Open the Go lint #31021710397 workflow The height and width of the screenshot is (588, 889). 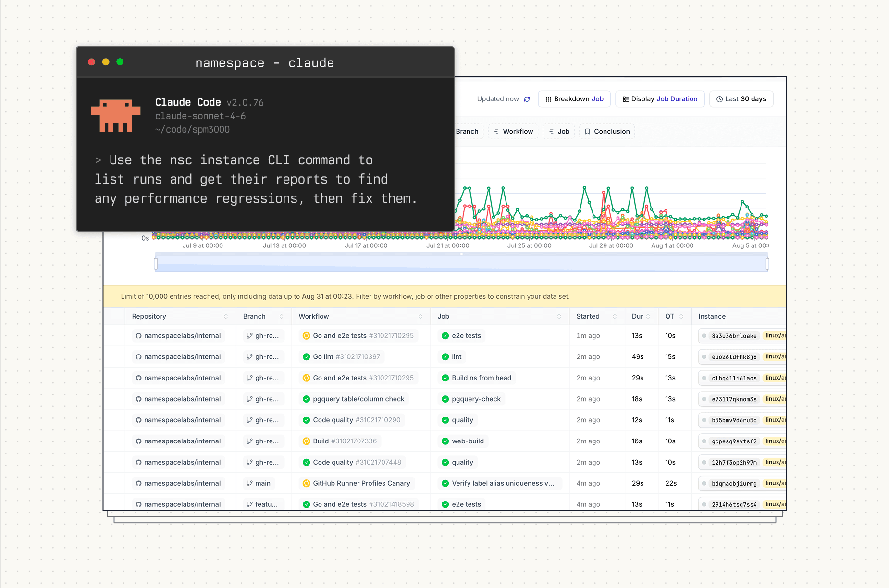click(x=341, y=357)
